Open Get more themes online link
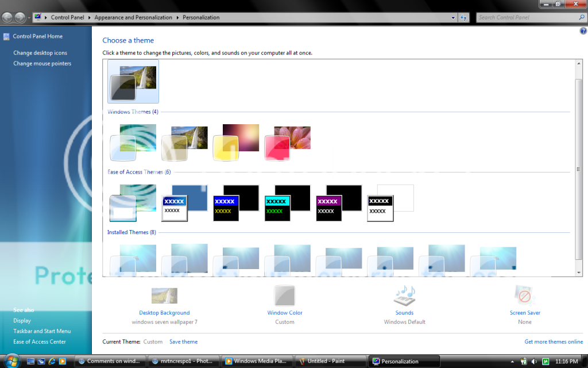 pos(553,342)
